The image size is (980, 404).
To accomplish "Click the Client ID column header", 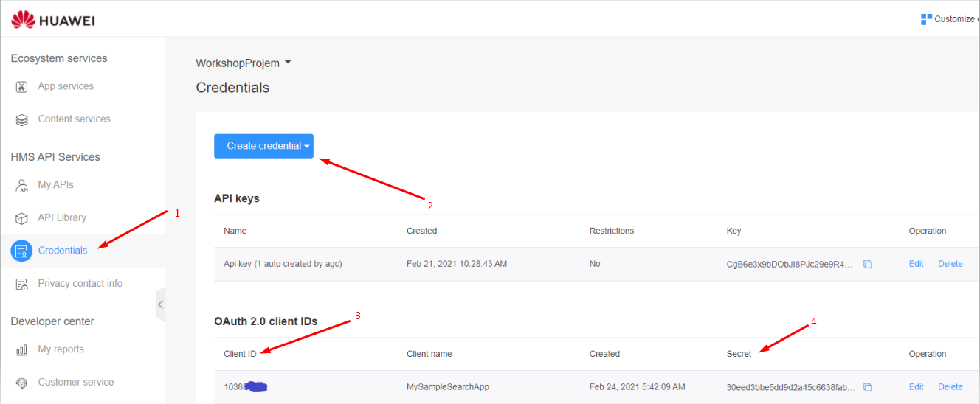I will click(240, 354).
